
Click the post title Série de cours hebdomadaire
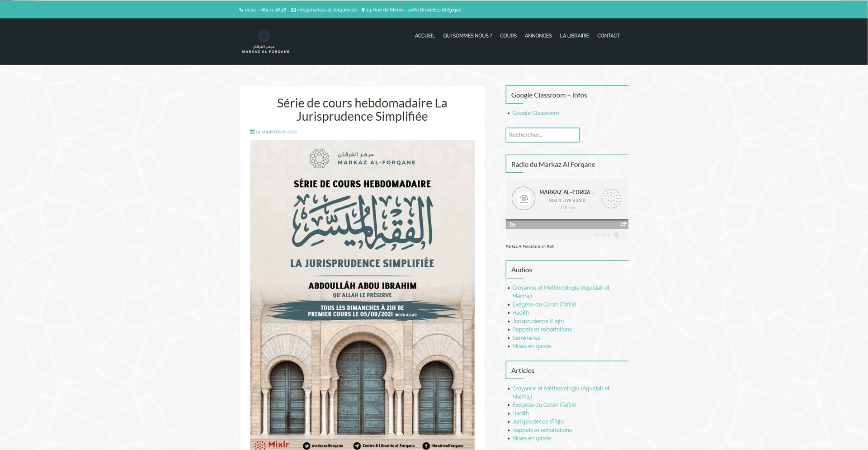(362, 110)
